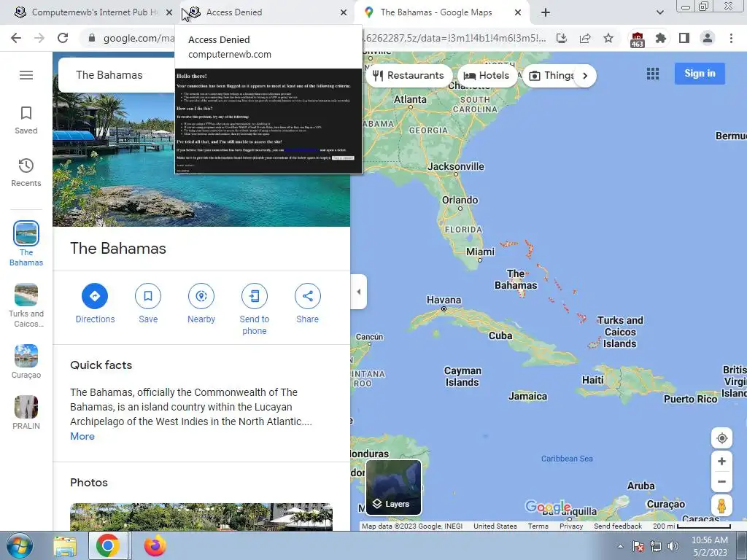Sign in to Google account
The image size is (747, 560).
pos(700,74)
